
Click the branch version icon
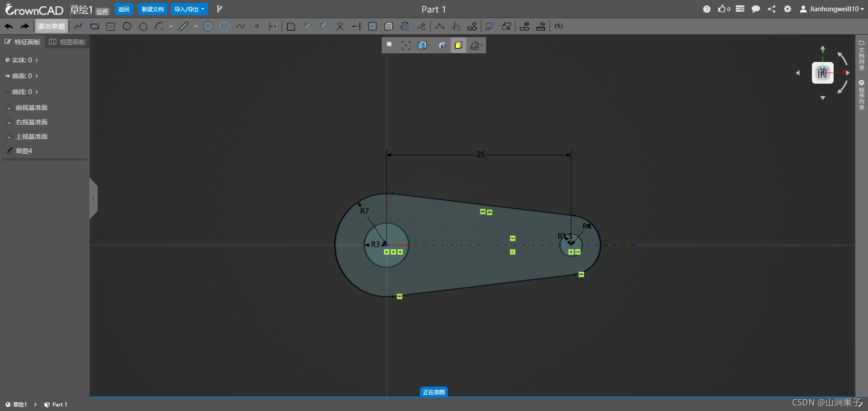click(219, 9)
